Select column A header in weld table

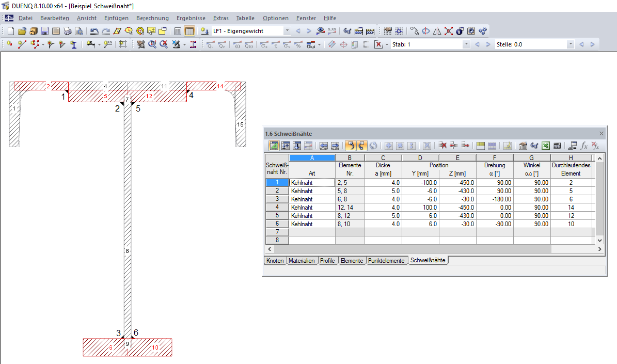click(x=312, y=158)
